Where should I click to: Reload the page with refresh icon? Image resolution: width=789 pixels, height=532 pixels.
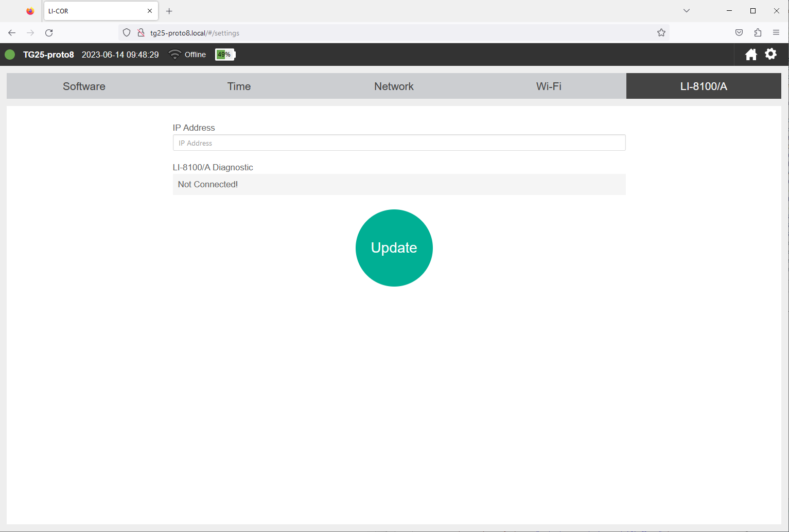pyautogui.click(x=49, y=32)
